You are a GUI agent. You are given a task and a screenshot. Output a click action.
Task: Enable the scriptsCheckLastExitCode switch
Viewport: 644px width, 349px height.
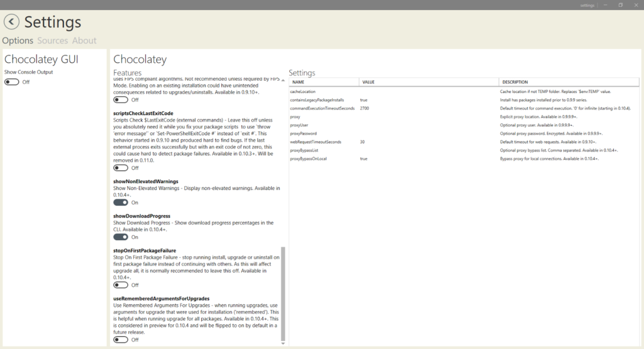click(x=121, y=168)
